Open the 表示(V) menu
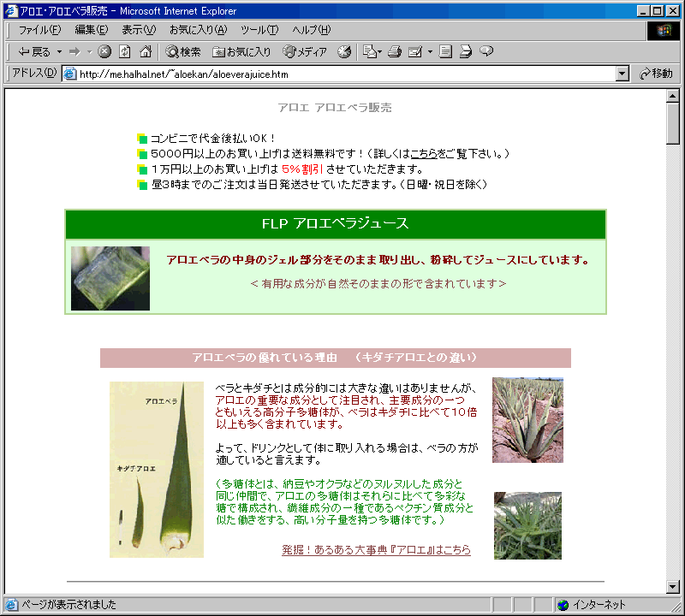Viewport: 685px width, 616px height. coord(139,30)
